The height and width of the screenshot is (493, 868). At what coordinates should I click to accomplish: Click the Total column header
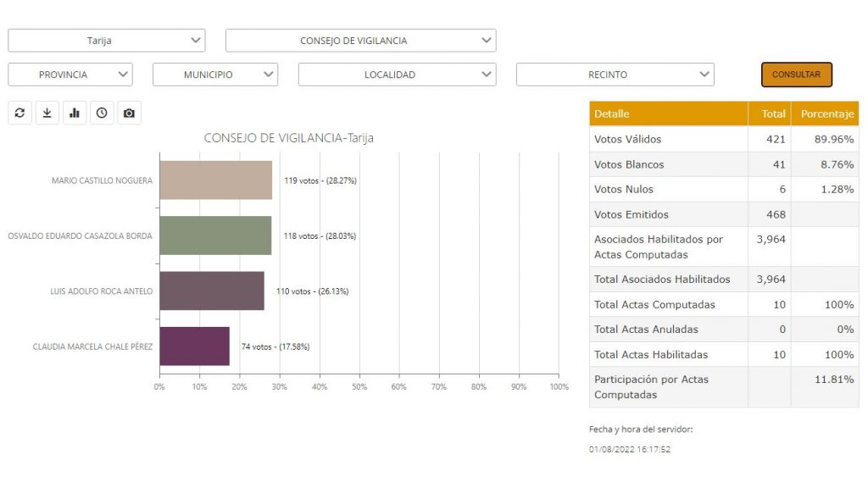[769, 114]
